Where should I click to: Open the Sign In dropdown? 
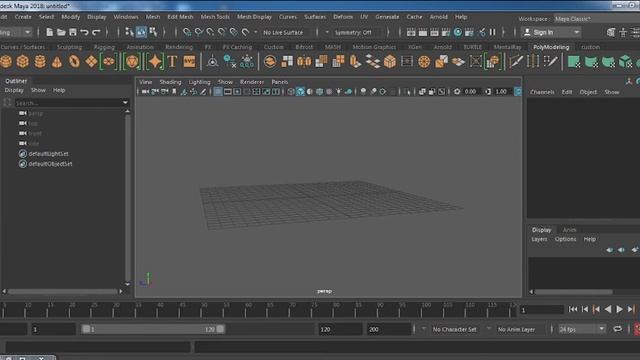pyautogui.click(x=551, y=32)
